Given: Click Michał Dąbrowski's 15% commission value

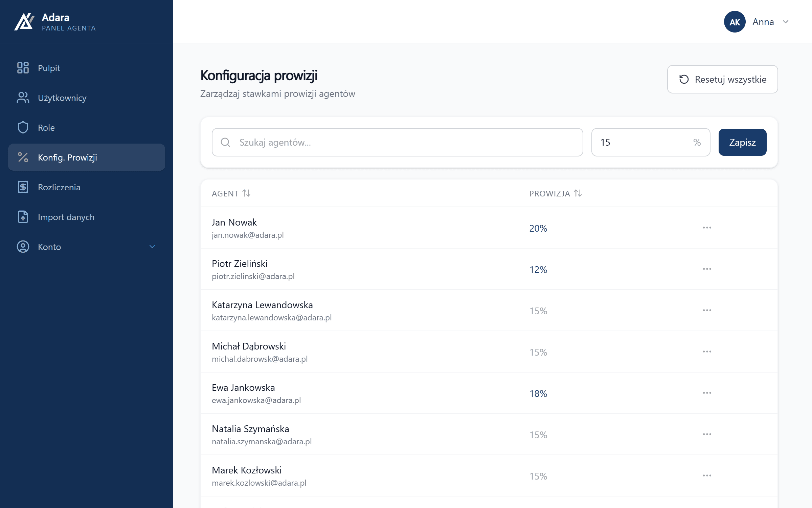Looking at the screenshot, I should pyautogui.click(x=538, y=352).
